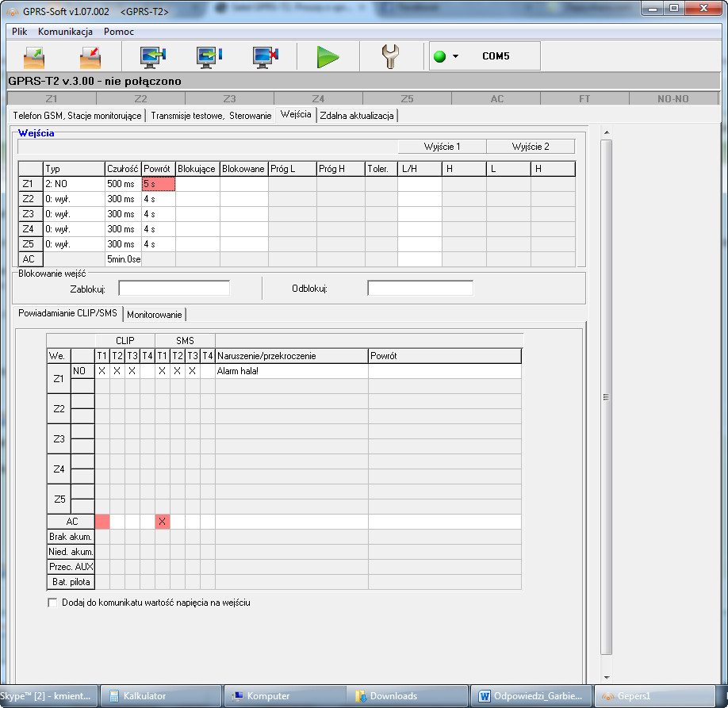This screenshot has width=728, height=708.
Task: Switch to Transmisje testowe, Sterowanie tab
Action: pyautogui.click(x=211, y=116)
